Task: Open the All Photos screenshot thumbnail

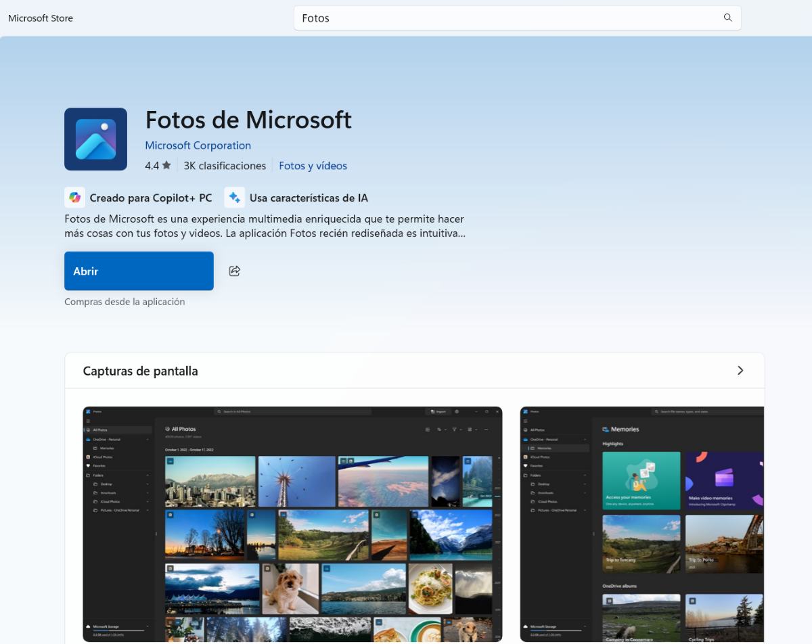Action: (x=292, y=524)
